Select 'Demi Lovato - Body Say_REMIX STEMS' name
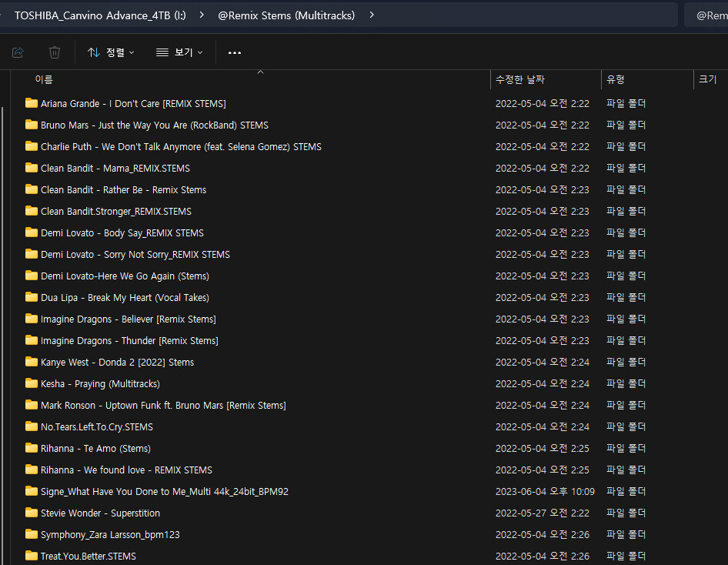This screenshot has height=565, width=728. pyautogui.click(x=122, y=233)
